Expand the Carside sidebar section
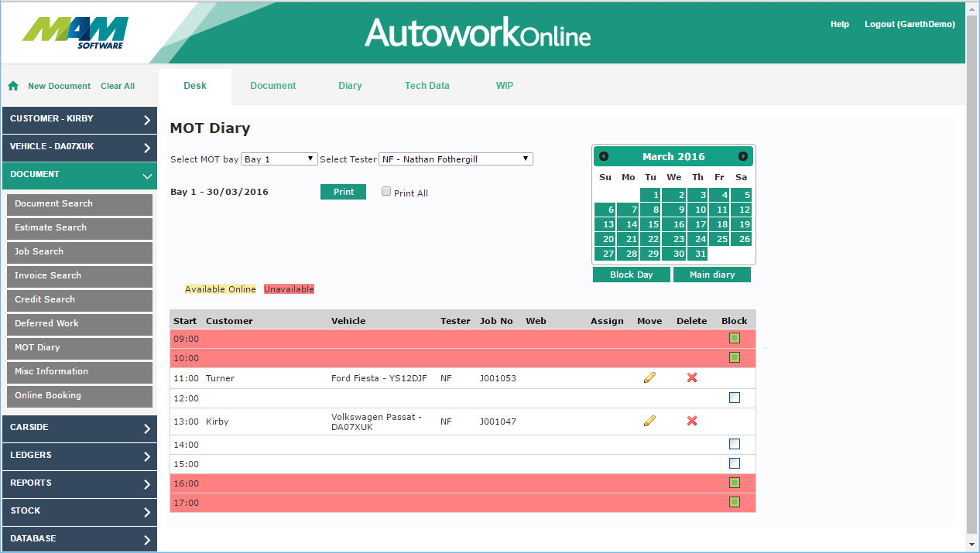Screen dimensions: 980x553 point(79,428)
